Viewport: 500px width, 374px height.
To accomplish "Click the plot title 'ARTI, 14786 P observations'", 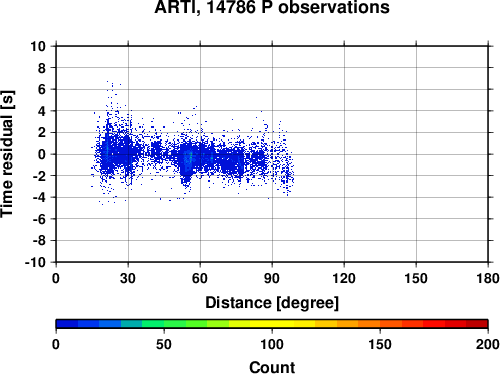I will pos(272,7).
